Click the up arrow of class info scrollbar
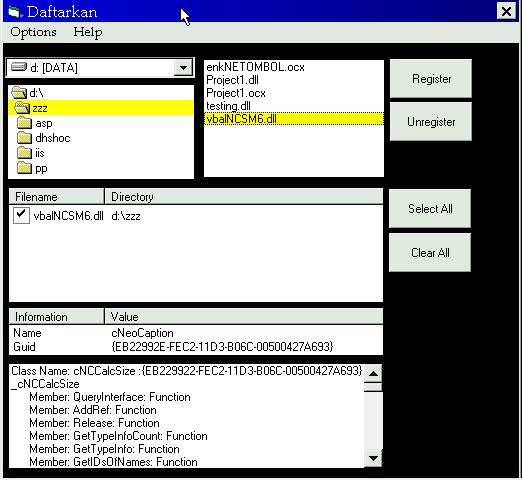The width and height of the screenshot is (522, 480). click(373, 373)
